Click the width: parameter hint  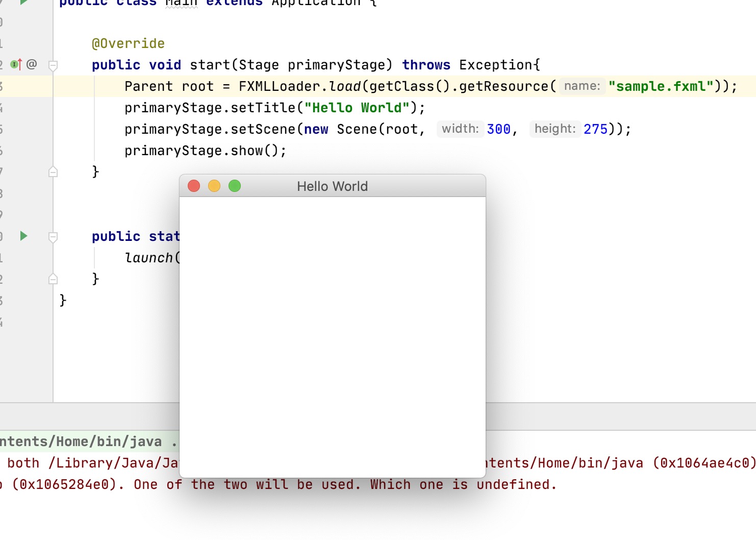click(x=460, y=129)
